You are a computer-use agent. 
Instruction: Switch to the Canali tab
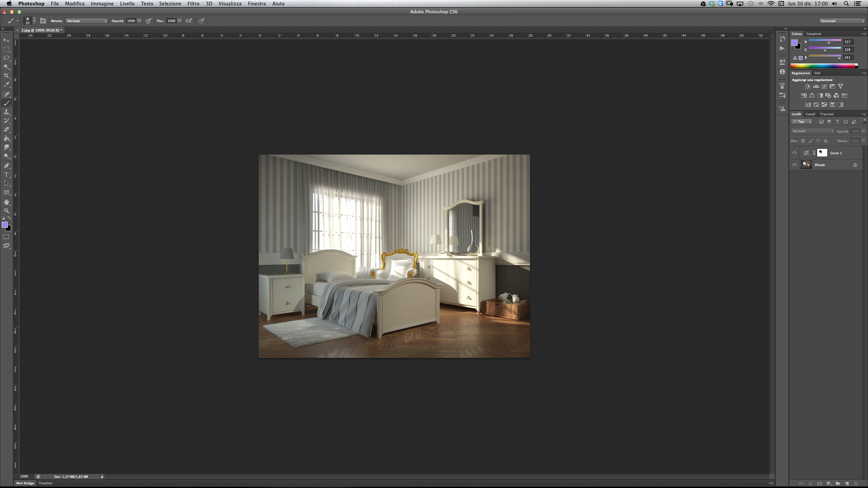tap(810, 114)
